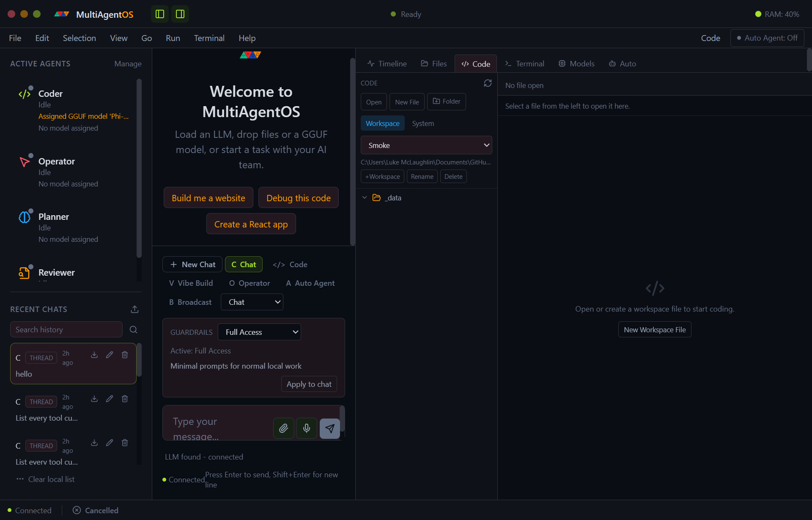Open the Terminal menu
The image size is (812, 520).
209,38
